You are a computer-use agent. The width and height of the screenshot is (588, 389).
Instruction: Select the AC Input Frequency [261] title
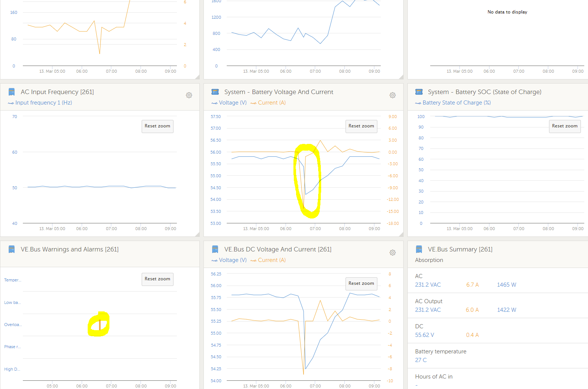click(x=57, y=92)
